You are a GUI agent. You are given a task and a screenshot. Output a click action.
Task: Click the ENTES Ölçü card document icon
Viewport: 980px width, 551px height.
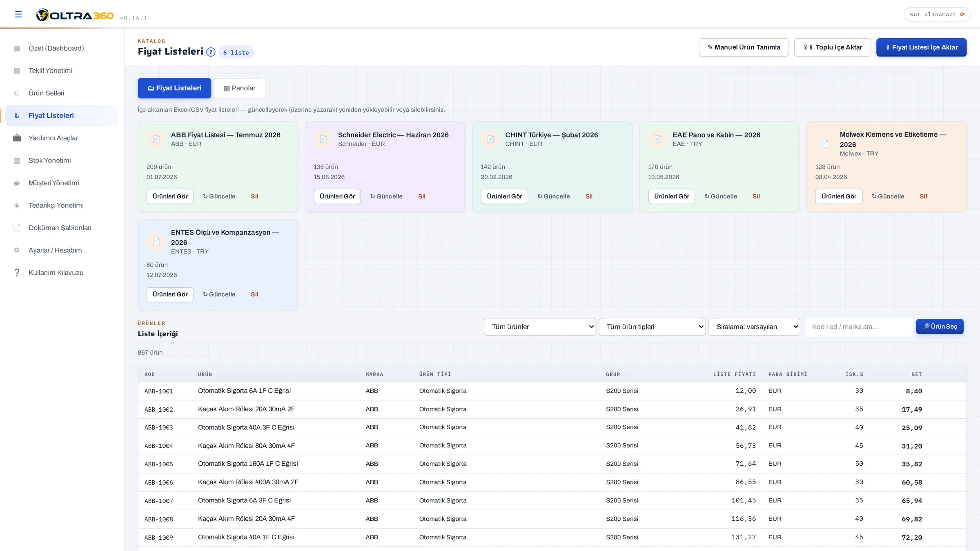[156, 242]
